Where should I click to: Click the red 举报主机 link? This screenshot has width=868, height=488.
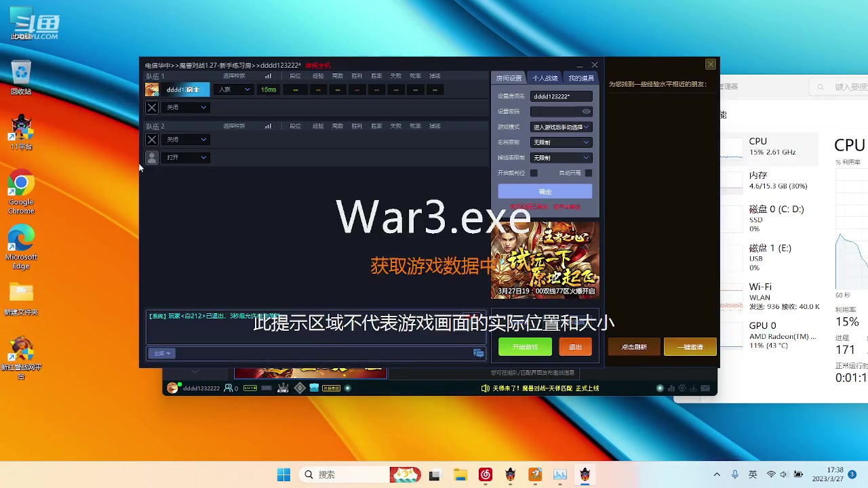click(317, 66)
